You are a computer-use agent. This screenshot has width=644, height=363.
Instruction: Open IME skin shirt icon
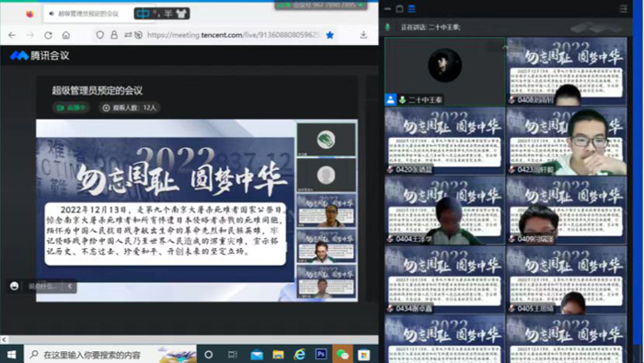pyautogui.click(x=181, y=14)
